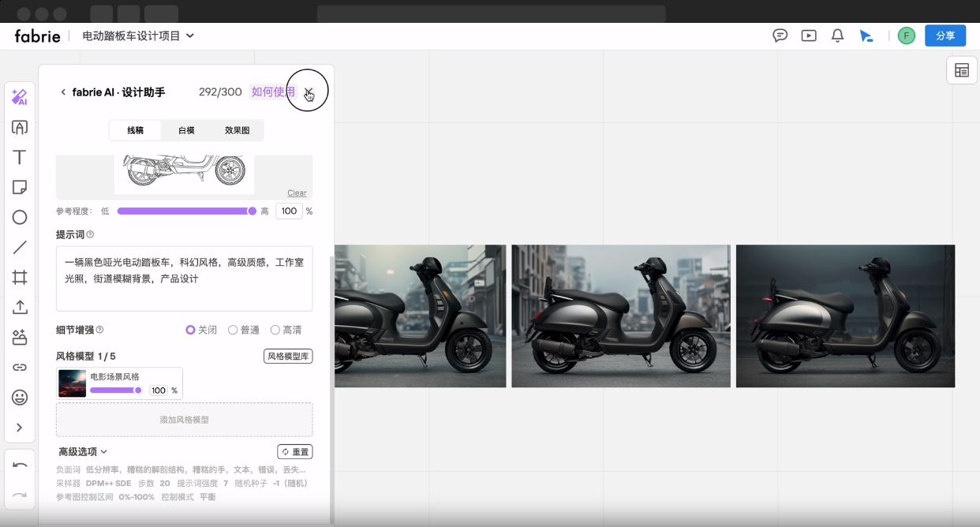
Task: Click into the 提示词 prompt text box
Action: (x=184, y=278)
